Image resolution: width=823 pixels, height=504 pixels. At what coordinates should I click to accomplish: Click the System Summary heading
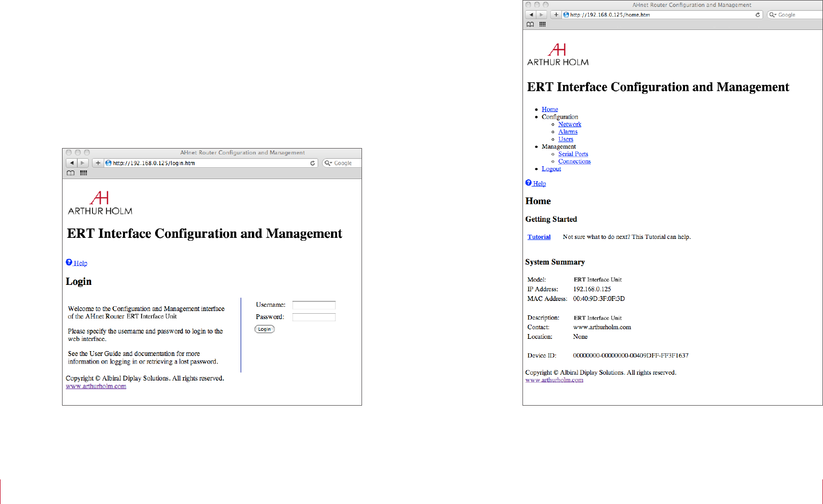point(555,262)
